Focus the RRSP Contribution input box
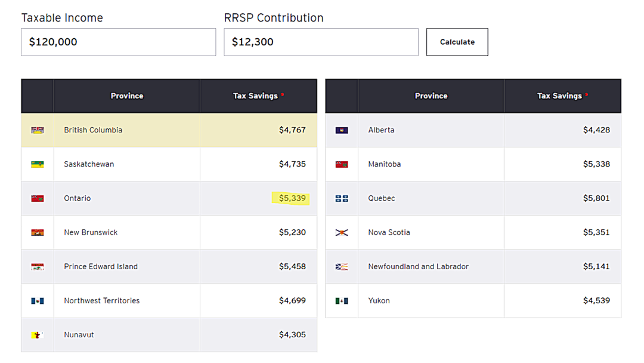644x363 pixels. [321, 42]
